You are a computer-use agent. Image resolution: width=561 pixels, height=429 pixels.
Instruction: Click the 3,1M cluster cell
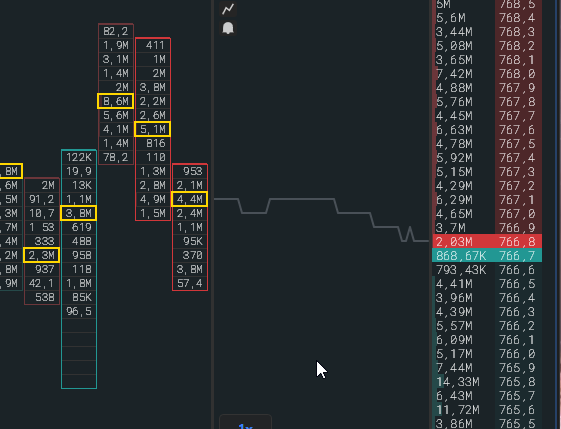click(116, 59)
